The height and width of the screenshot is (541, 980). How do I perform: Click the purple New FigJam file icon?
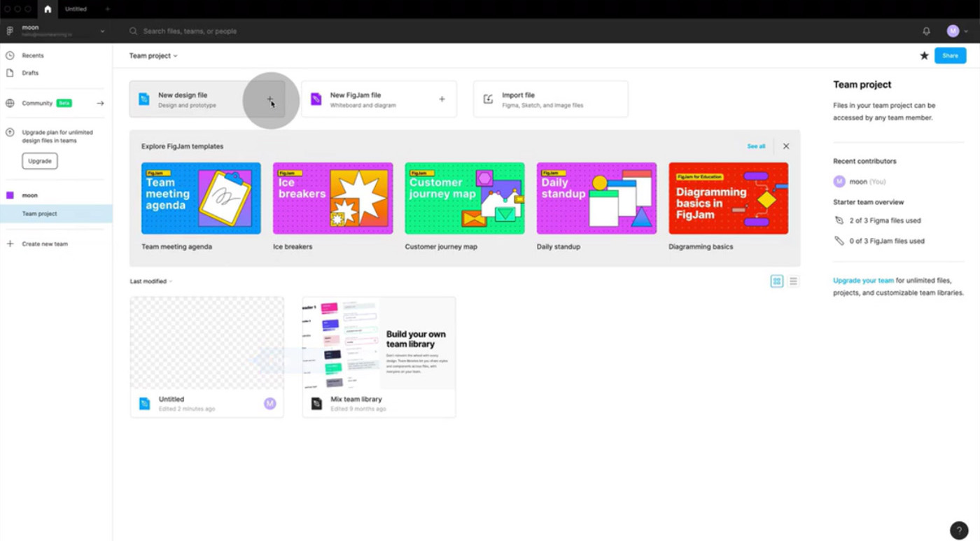click(316, 99)
